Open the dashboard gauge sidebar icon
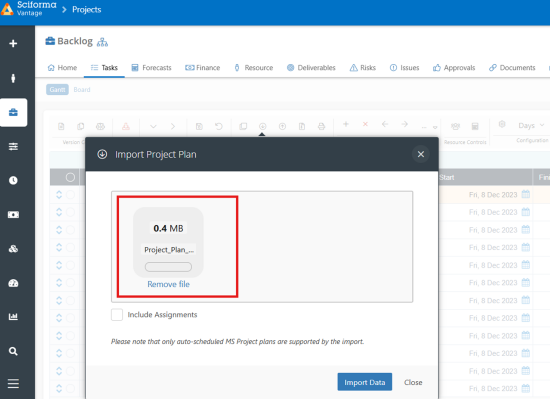Screen dimensions: 550x399 (13, 283)
